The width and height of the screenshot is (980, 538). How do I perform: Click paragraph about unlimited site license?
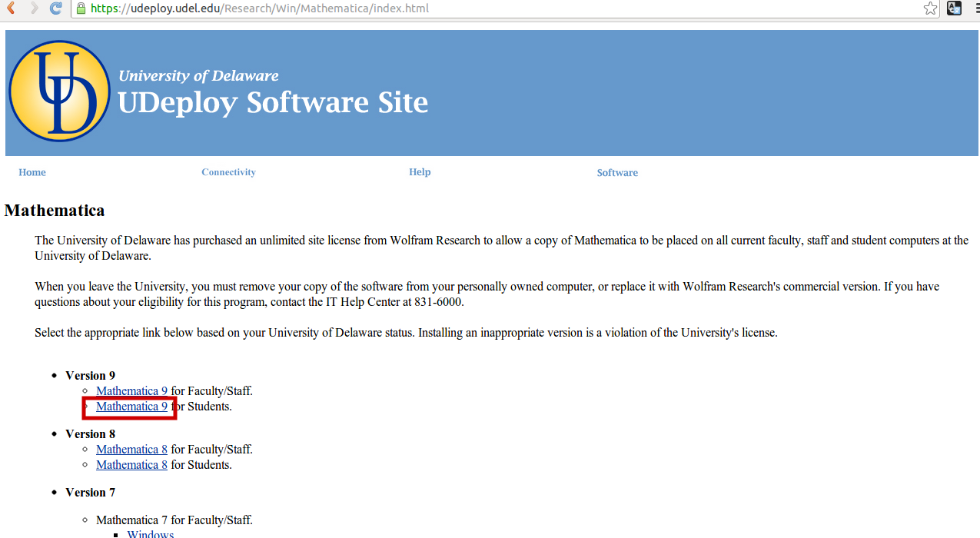(501, 248)
